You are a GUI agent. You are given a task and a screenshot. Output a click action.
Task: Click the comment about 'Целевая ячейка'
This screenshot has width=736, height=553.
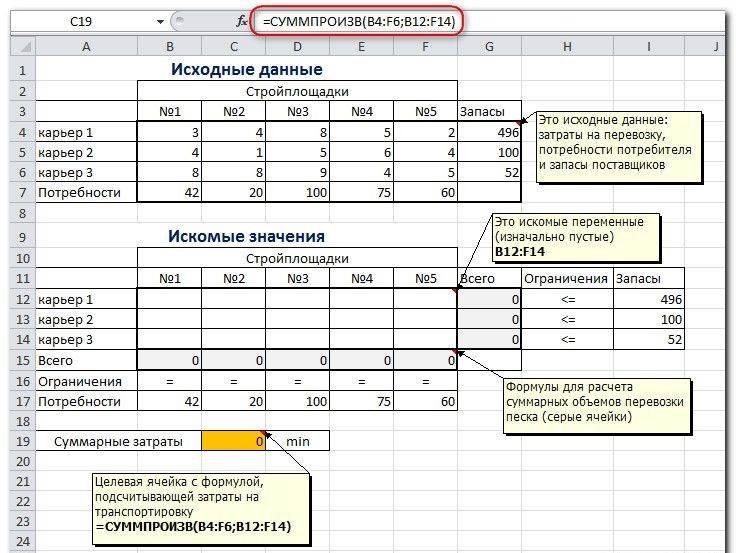pyautogui.click(x=201, y=509)
